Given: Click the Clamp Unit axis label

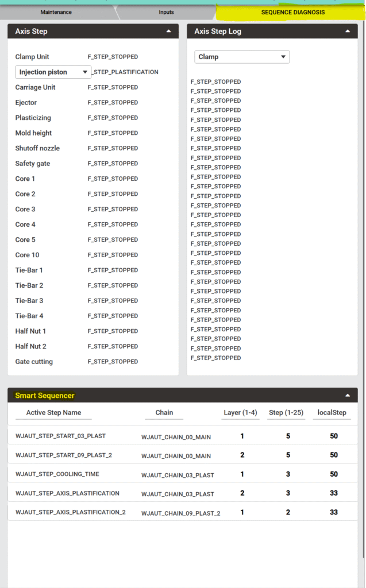Looking at the screenshot, I should (32, 57).
